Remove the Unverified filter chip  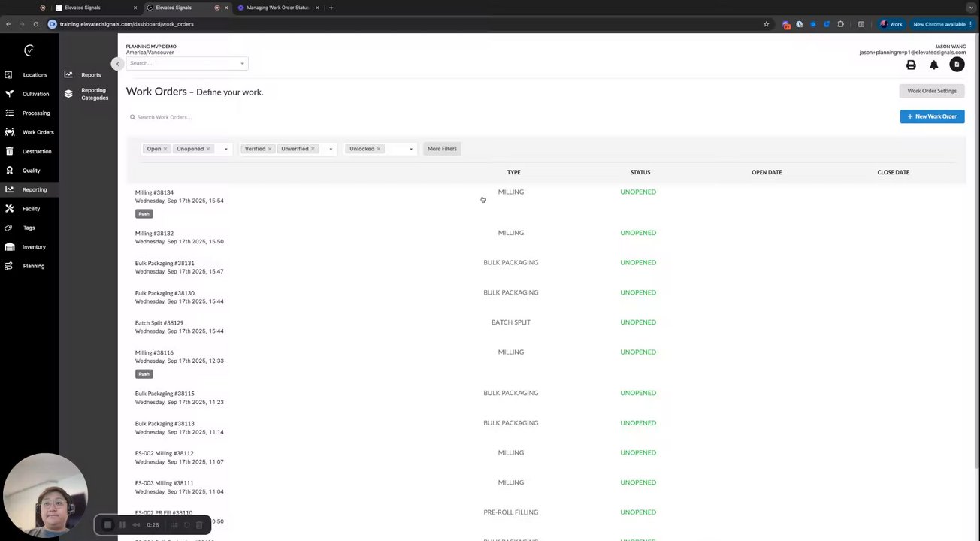click(313, 149)
